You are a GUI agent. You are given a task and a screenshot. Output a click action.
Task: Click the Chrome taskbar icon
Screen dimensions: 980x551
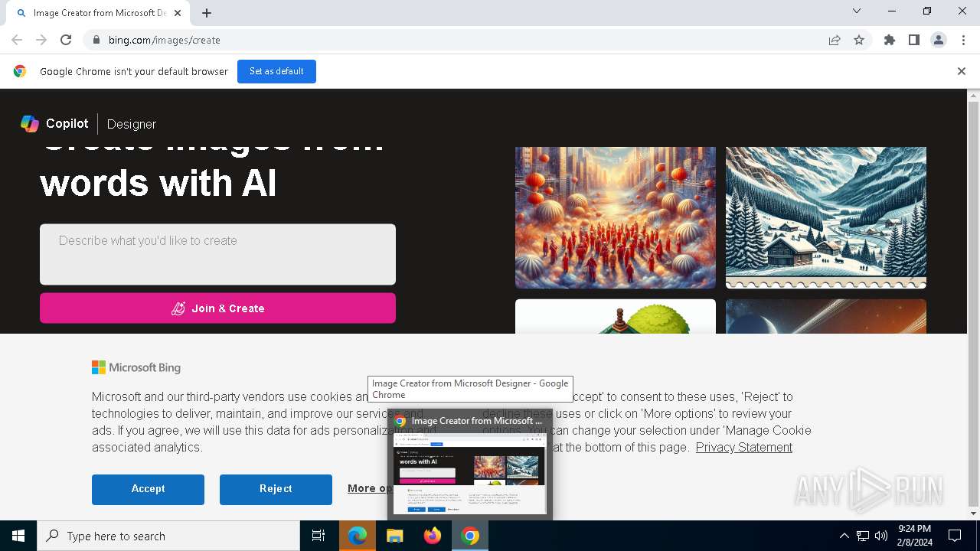pyautogui.click(x=470, y=536)
